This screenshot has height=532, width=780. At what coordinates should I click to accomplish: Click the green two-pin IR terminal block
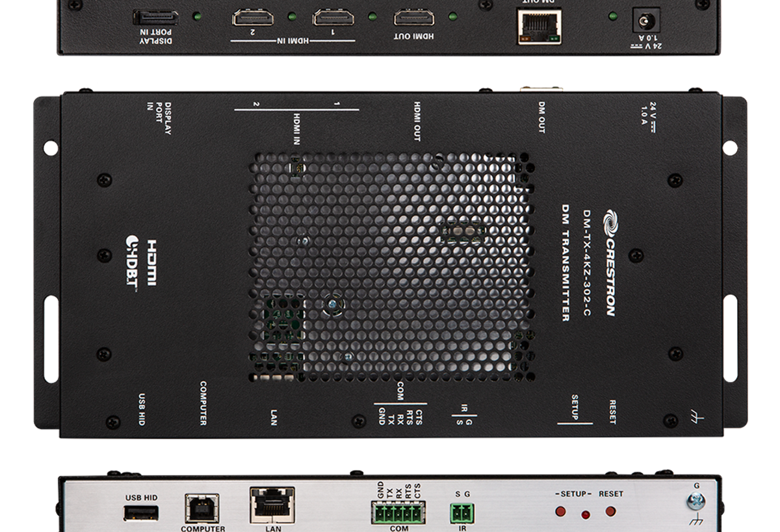462,513
